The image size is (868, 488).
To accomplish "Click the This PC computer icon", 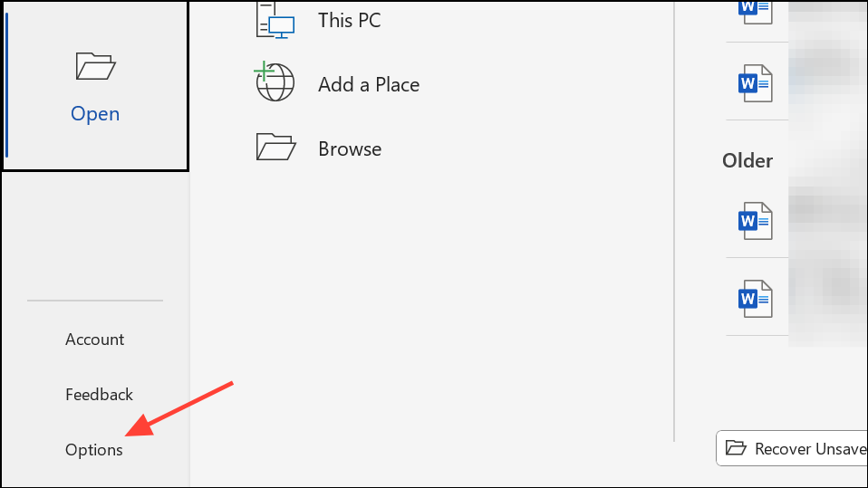I will tap(275, 20).
